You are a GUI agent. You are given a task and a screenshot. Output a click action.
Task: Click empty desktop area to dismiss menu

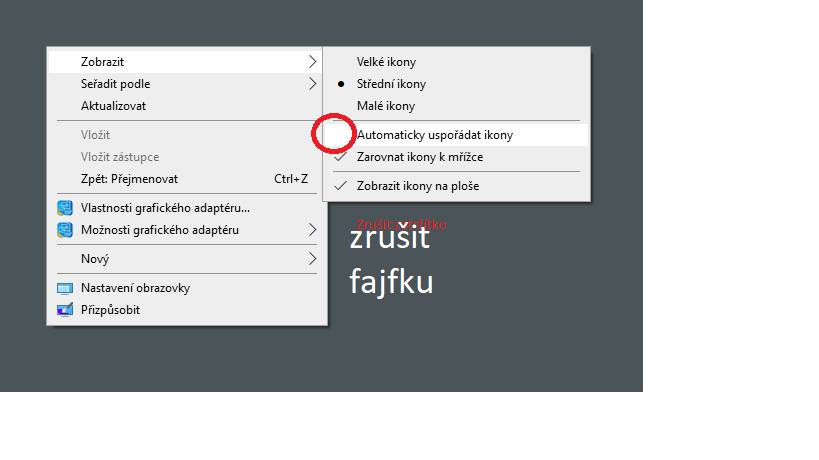tap(522, 313)
